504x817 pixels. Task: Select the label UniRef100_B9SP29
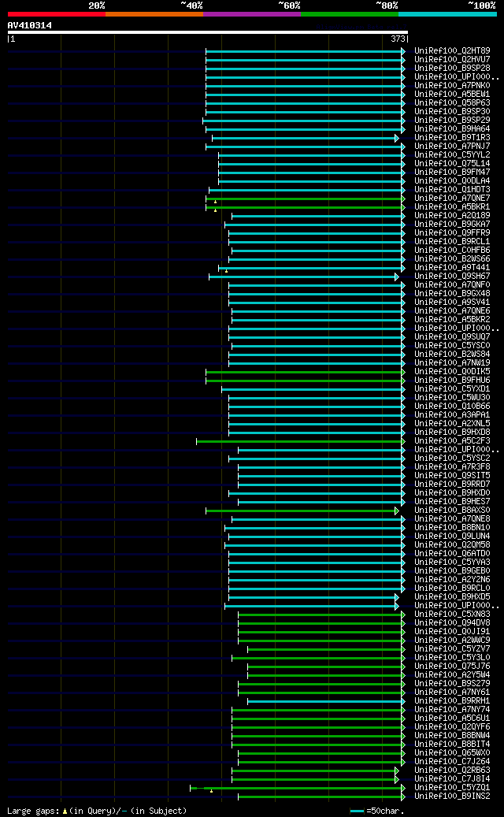point(452,121)
